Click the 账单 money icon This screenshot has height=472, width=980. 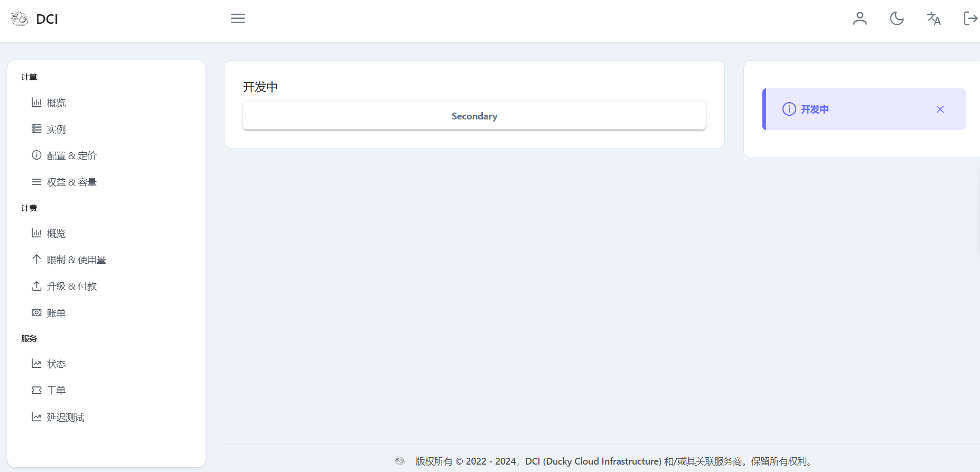[36, 313]
